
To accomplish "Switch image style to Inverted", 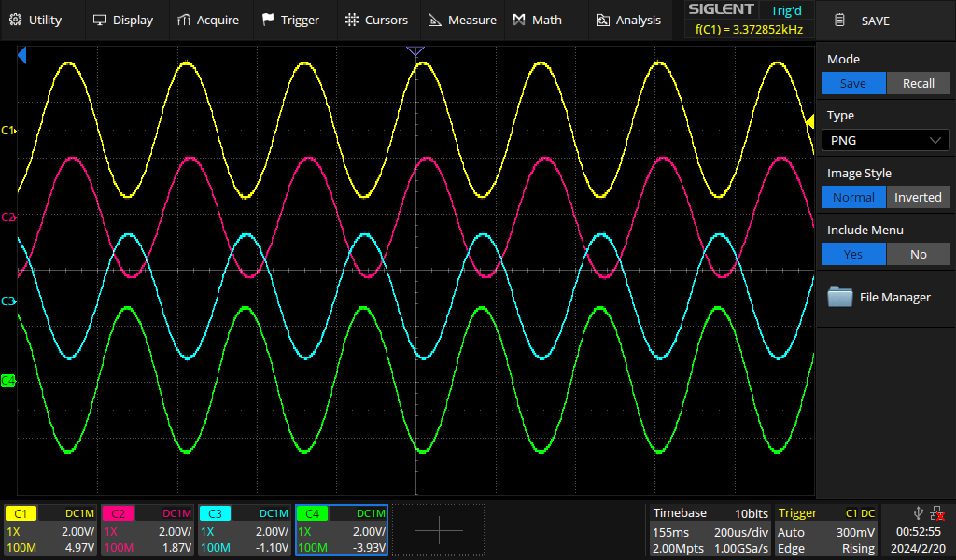I will click(918, 197).
